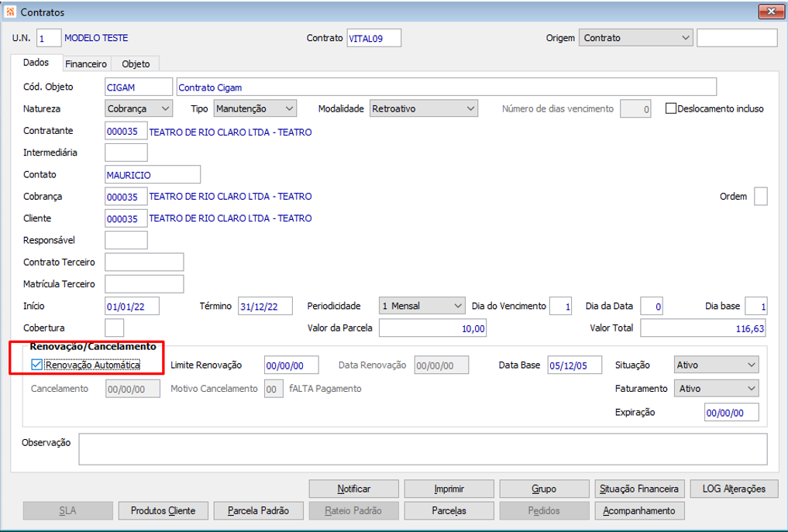Click the Início date field
Screen dimensions: 788x532
[x=132, y=306]
